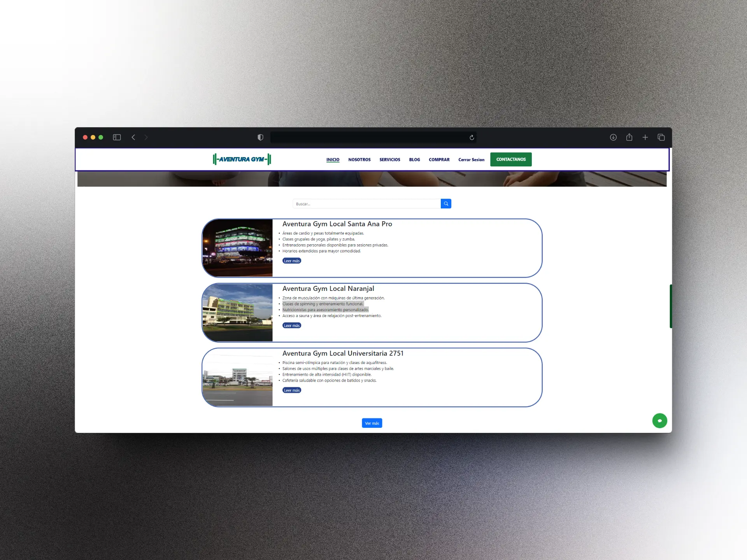This screenshot has height=560, width=747.
Task: Reload the page with the refresh icon
Action: tap(472, 137)
